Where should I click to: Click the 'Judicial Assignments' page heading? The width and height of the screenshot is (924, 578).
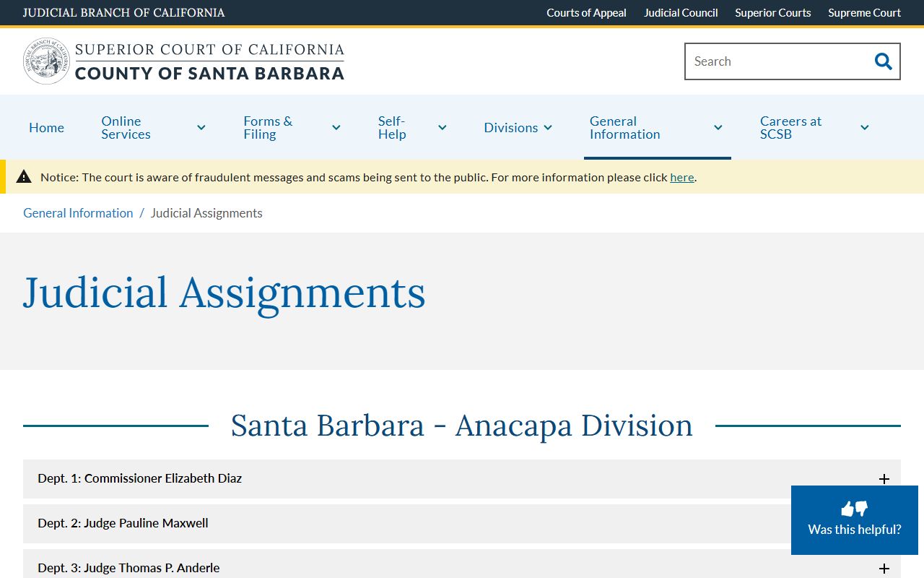(x=225, y=293)
